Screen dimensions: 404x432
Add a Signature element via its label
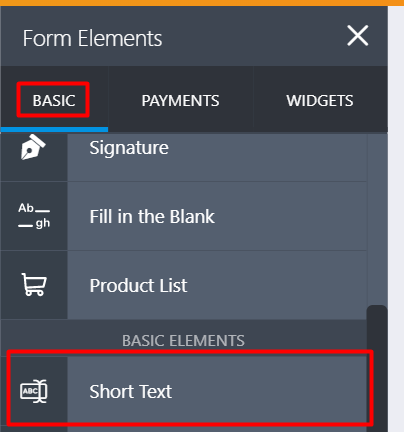pyautogui.click(x=129, y=148)
